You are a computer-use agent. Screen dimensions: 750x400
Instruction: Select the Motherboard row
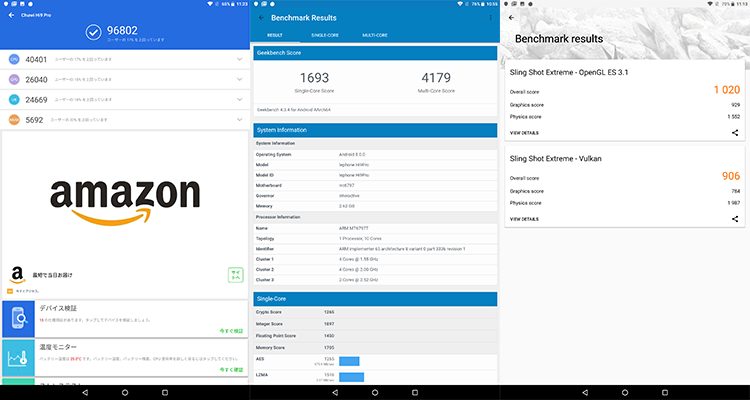(375, 186)
